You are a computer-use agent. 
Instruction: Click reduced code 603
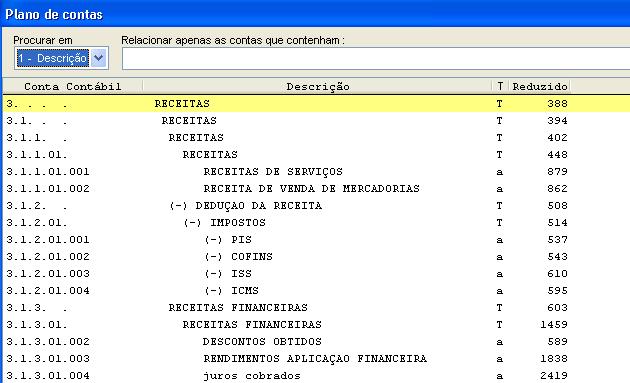click(x=557, y=307)
